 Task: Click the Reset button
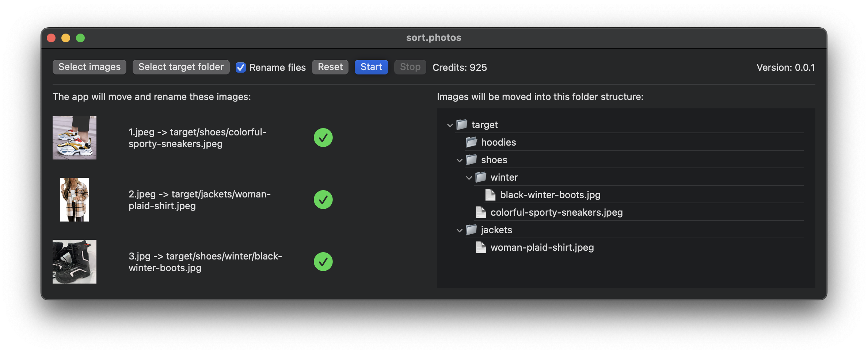pos(330,67)
